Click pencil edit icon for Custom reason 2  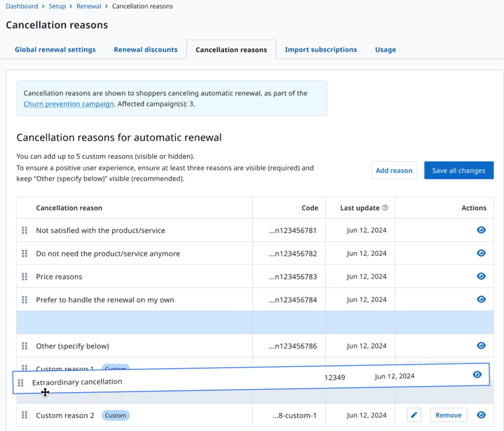414,415
